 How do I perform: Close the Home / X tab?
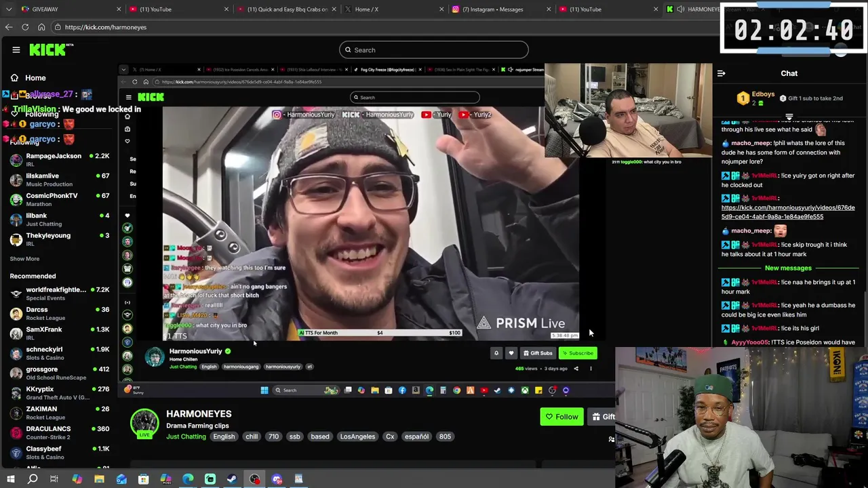point(441,9)
